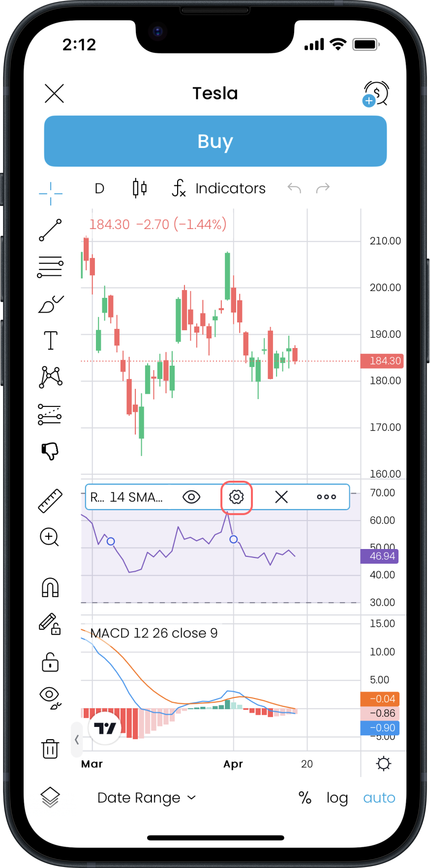
Task: Tap the TradingView logo badge
Action: click(105, 728)
